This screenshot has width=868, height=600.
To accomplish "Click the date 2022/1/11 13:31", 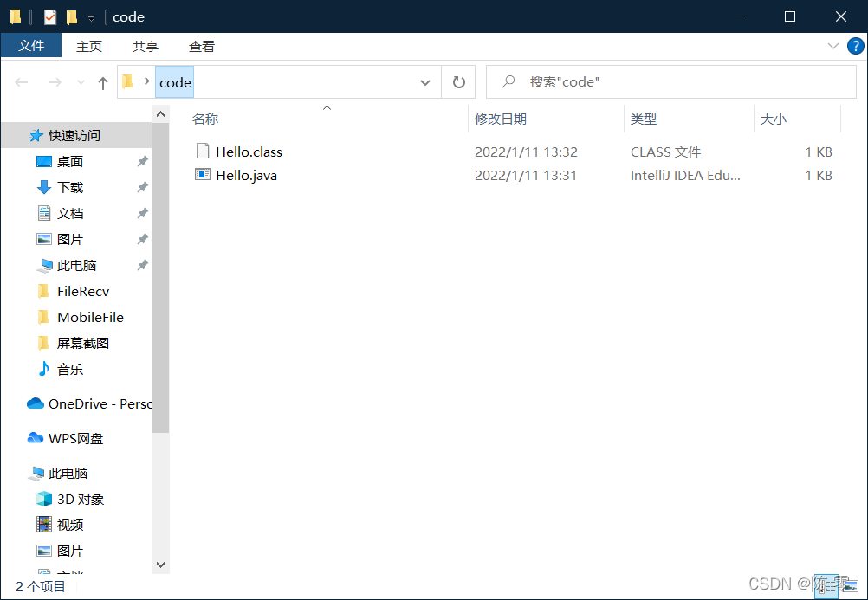I will (x=525, y=176).
